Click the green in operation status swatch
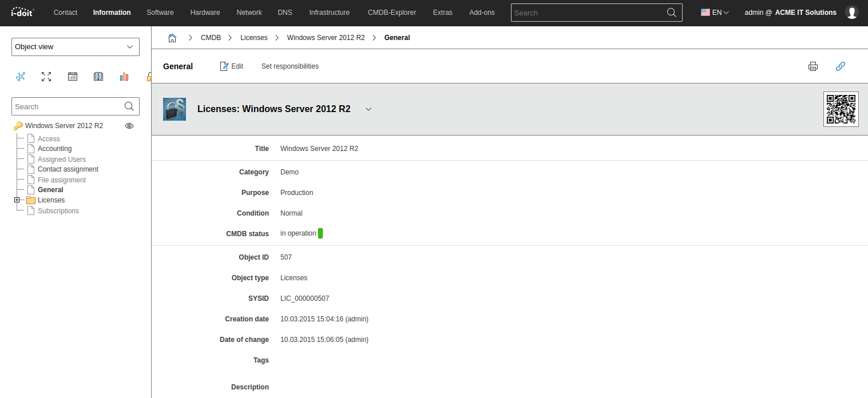Viewport: 868px width, 398px height. click(x=320, y=233)
